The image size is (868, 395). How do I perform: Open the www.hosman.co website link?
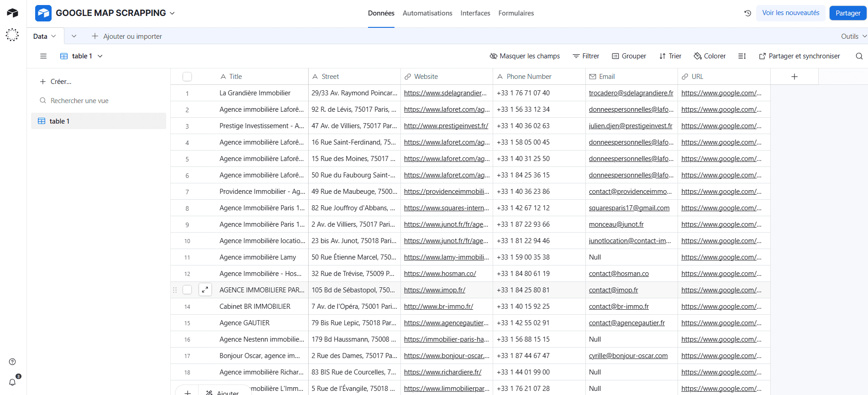pyautogui.click(x=440, y=274)
